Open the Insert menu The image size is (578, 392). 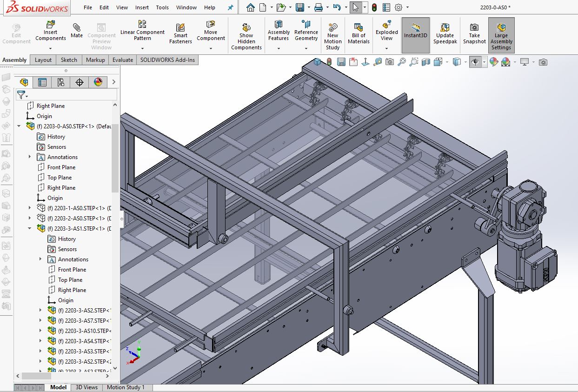pyautogui.click(x=142, y=7)
